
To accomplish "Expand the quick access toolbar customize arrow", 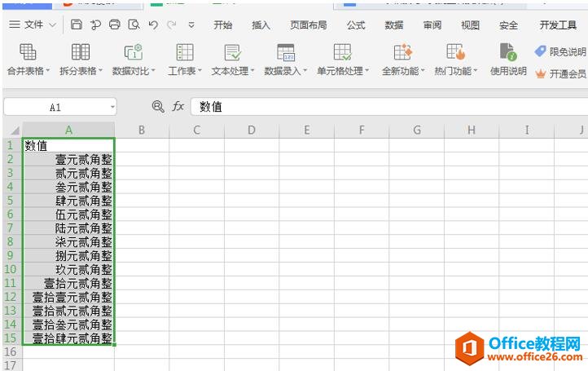I will click(191, 25).
